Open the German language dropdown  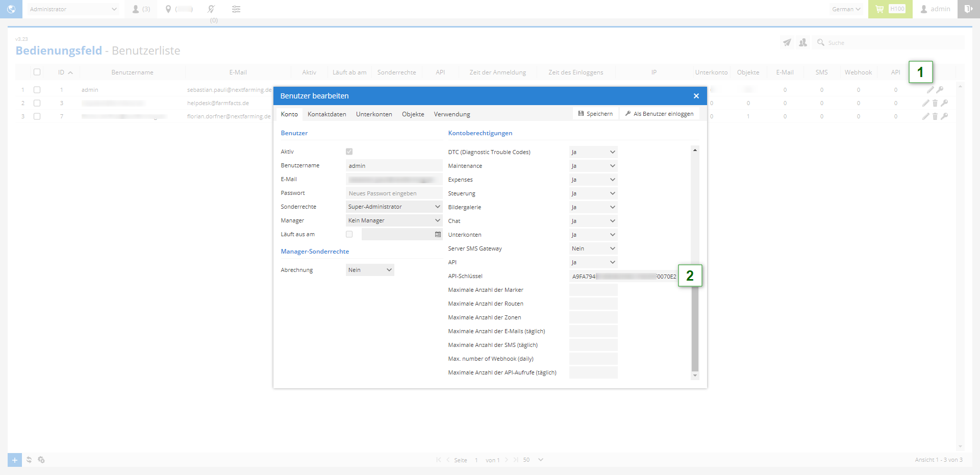pyautogui.click(x=846, y=9)
